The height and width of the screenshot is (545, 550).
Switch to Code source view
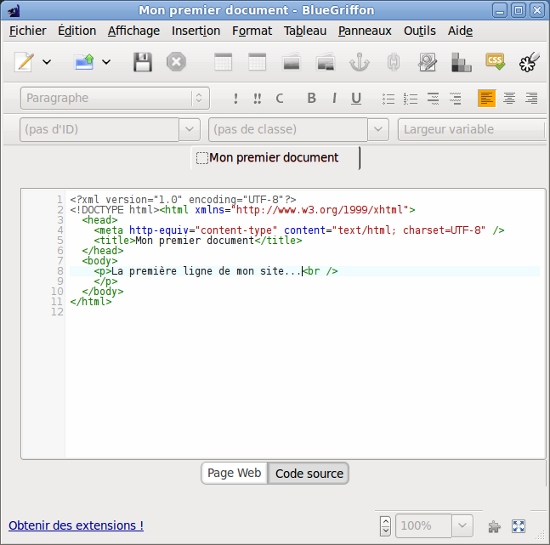tap(309, 473)
